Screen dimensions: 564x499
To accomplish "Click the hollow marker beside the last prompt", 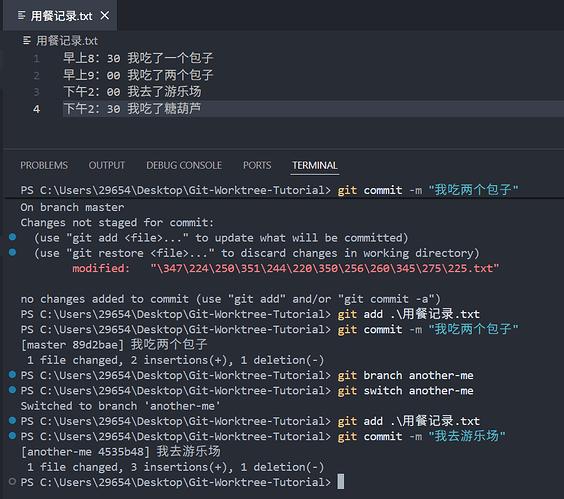I will tap(13, 481).
